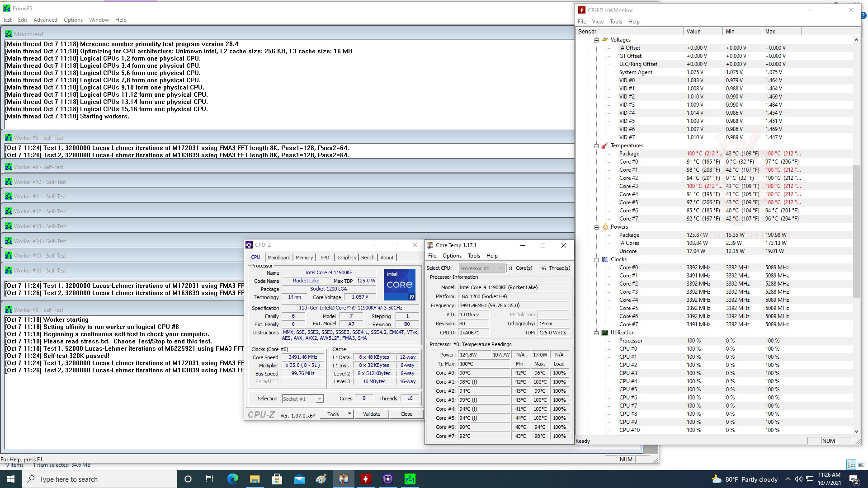
Task: Open the notification center icon
Action: tap(854, 479)
